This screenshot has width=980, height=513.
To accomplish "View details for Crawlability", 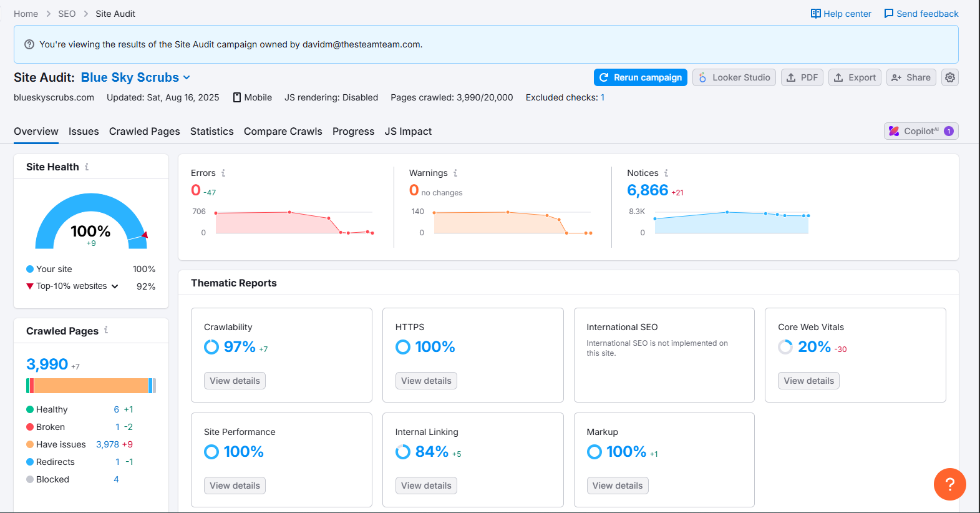I will point(235,381).
